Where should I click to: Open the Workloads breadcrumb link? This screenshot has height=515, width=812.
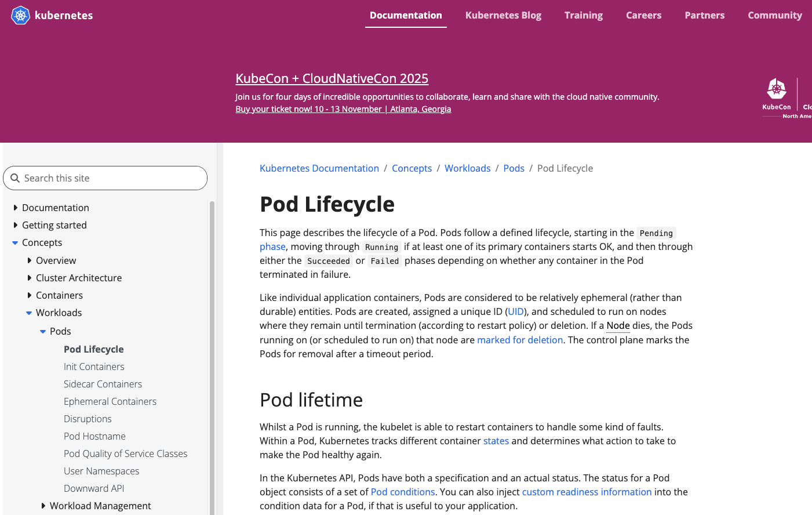[x=468, y=168]
